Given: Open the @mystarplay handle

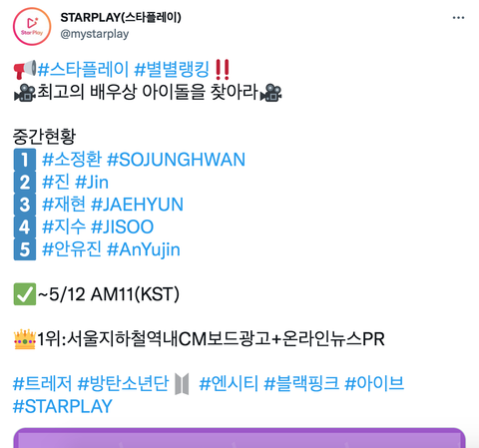Looking at the screenshot, I should [95, 34].
